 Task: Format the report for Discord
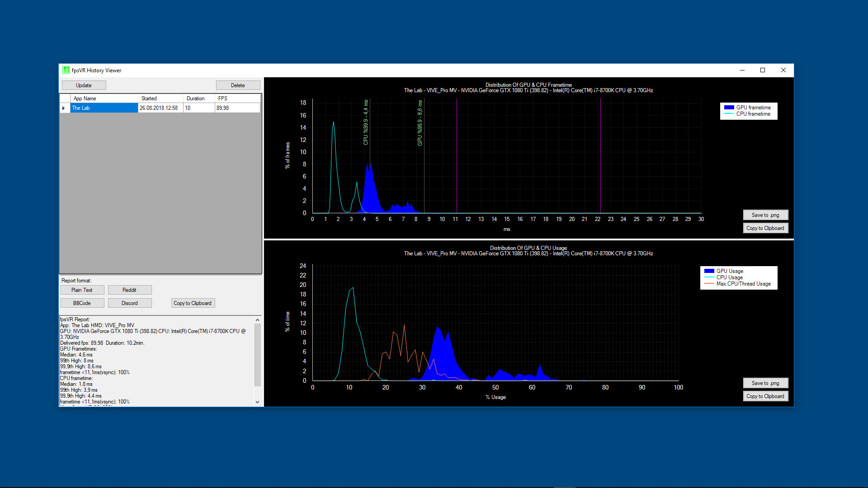[x=130, y=303]
